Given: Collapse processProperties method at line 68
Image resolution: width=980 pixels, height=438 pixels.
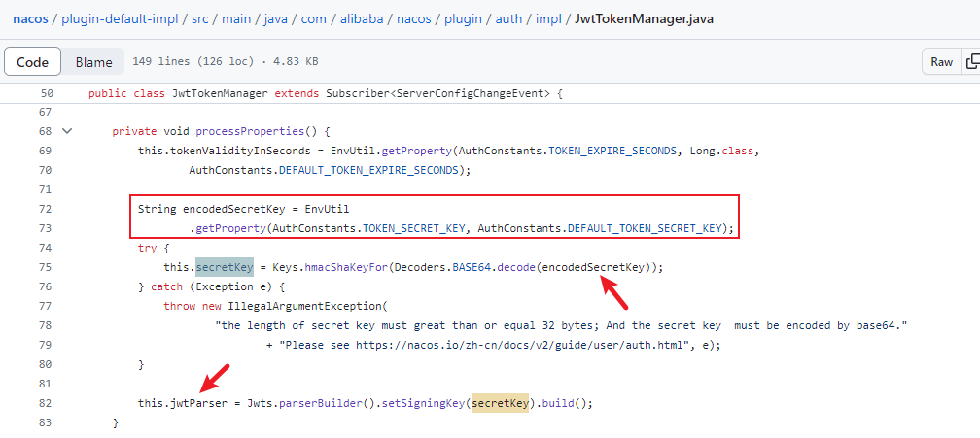Looking at the screenshot, I should (x=67, y=131).
